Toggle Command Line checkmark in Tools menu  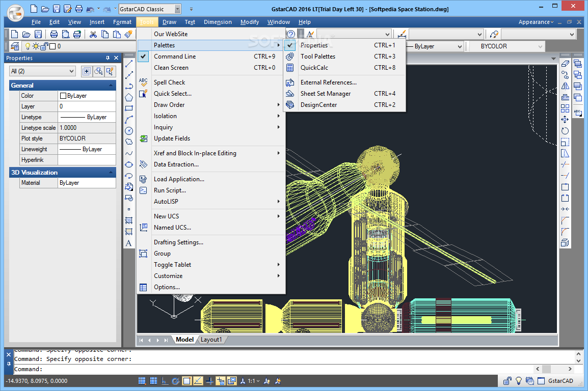[143, 57]
